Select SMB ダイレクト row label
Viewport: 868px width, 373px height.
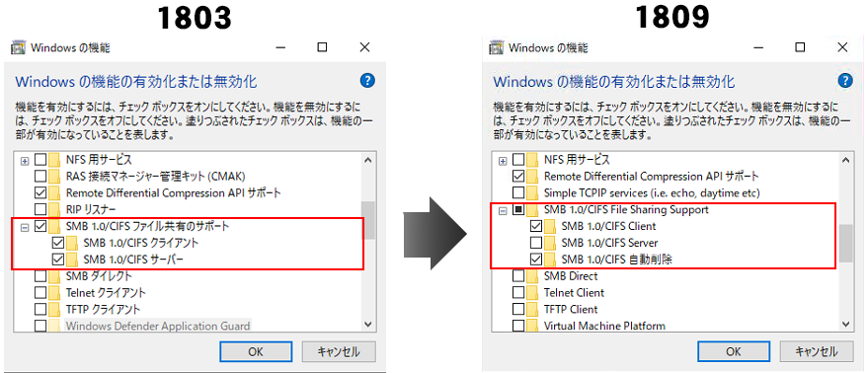99,275
